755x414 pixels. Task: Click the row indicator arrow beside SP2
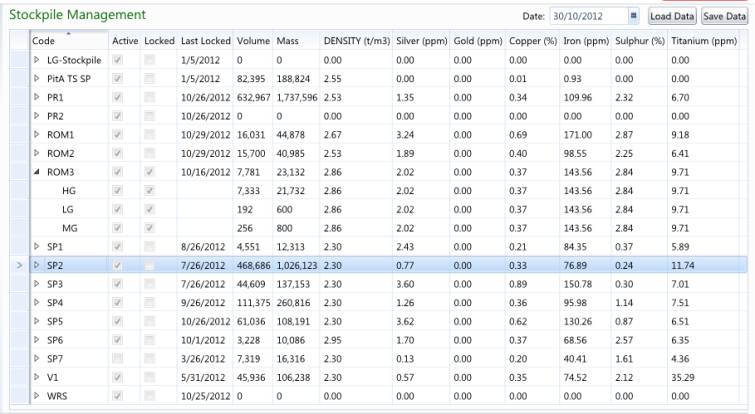[x=13, y=265]
